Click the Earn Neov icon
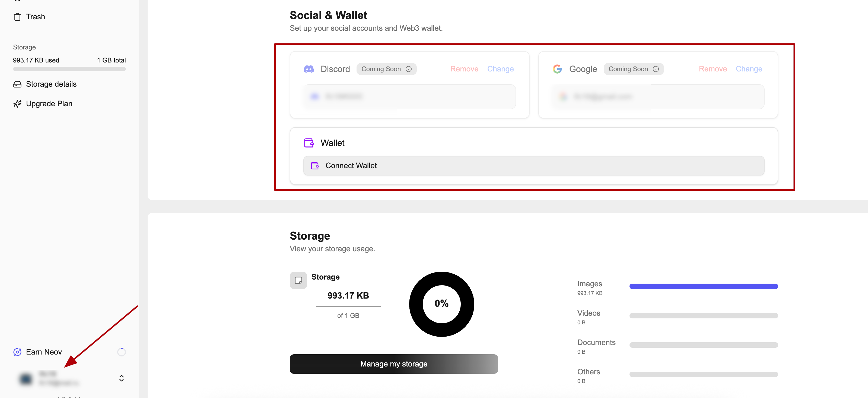Viewport: 868px width, 398px height. tap(17, 352)
